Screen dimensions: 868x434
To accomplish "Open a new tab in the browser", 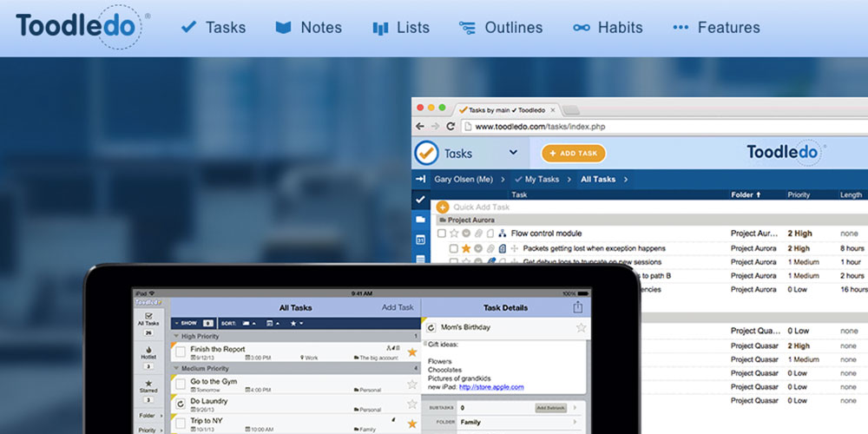I will [x=571, y=110].
